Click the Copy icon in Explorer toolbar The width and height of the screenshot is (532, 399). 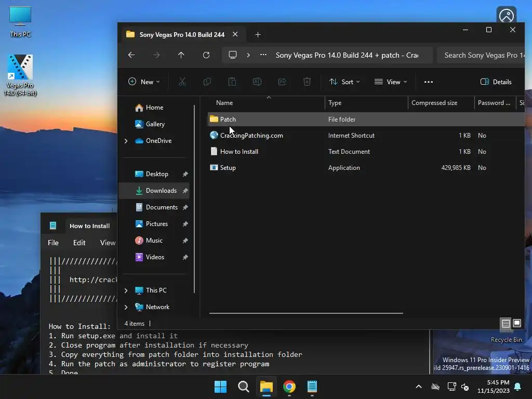pos(207,82)
